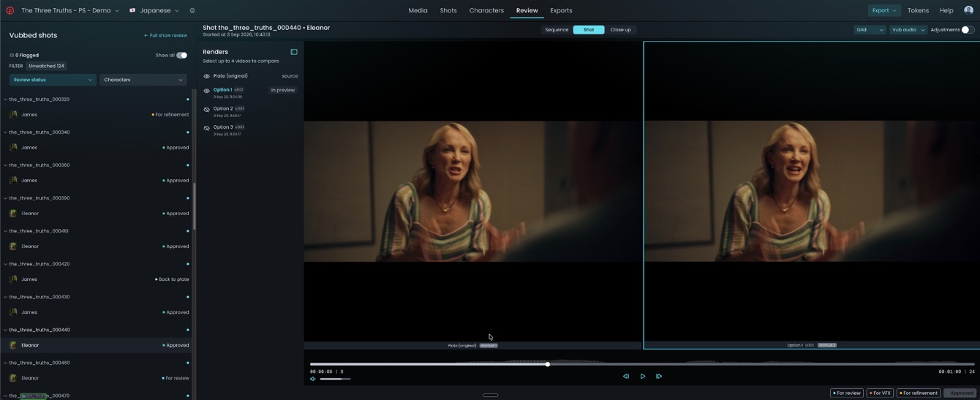Hide Plate (original) render eye icon

[207, 76]
